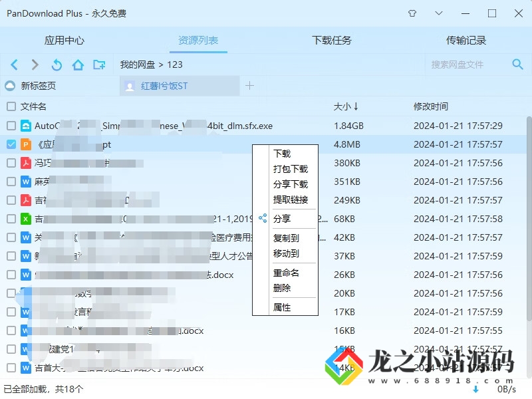Create a new folder with the folder-plus icon
The width and height of the screenshot is (532, 399).
pos(99,65)
